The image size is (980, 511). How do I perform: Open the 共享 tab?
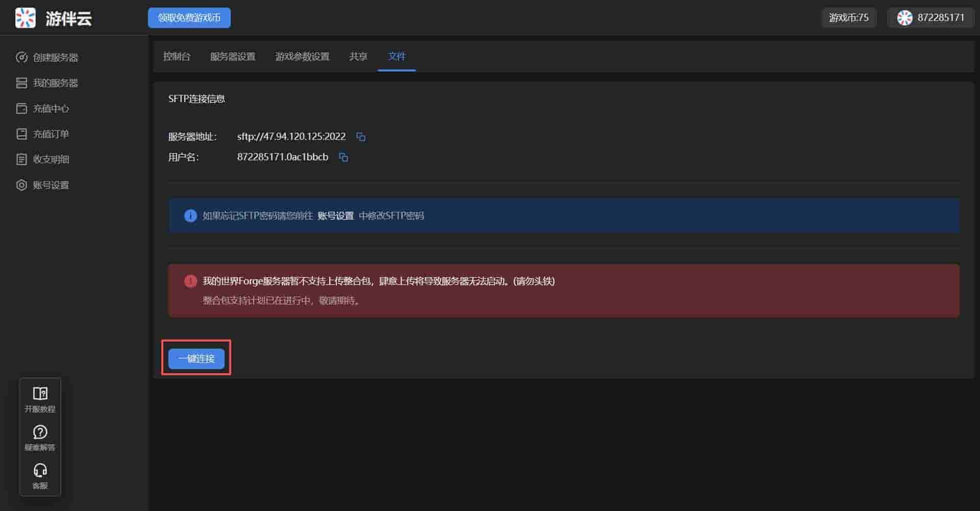pos(358,56)
